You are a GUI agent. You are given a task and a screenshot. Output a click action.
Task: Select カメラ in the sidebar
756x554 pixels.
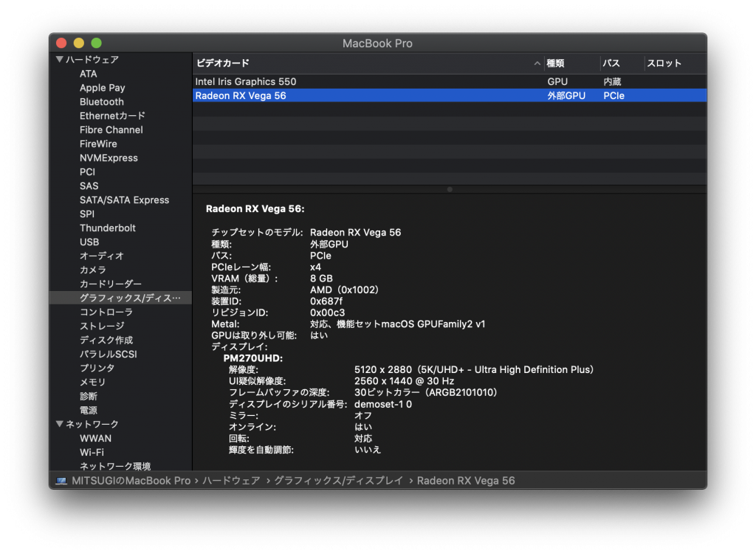[x=92, y=270]
